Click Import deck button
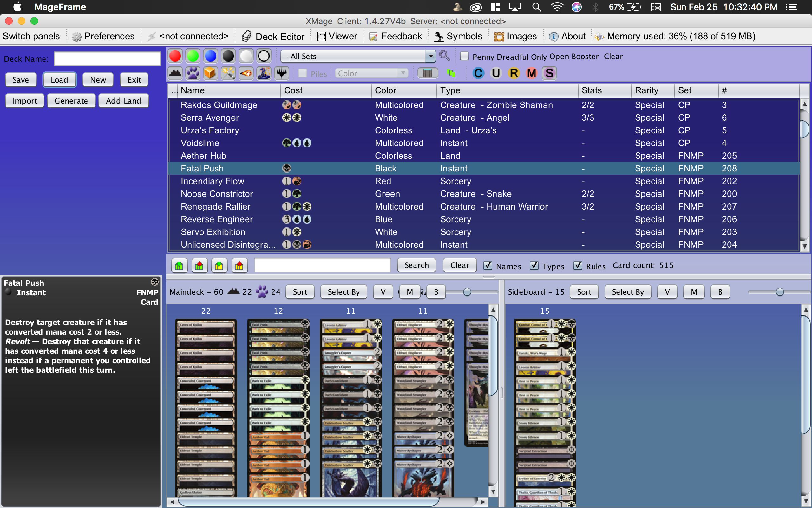This screenshot has width=812, height=508. [24, 100]
